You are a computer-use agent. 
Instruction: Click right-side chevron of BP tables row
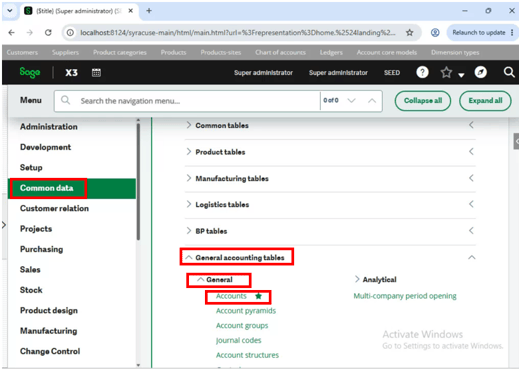point(471,230)
